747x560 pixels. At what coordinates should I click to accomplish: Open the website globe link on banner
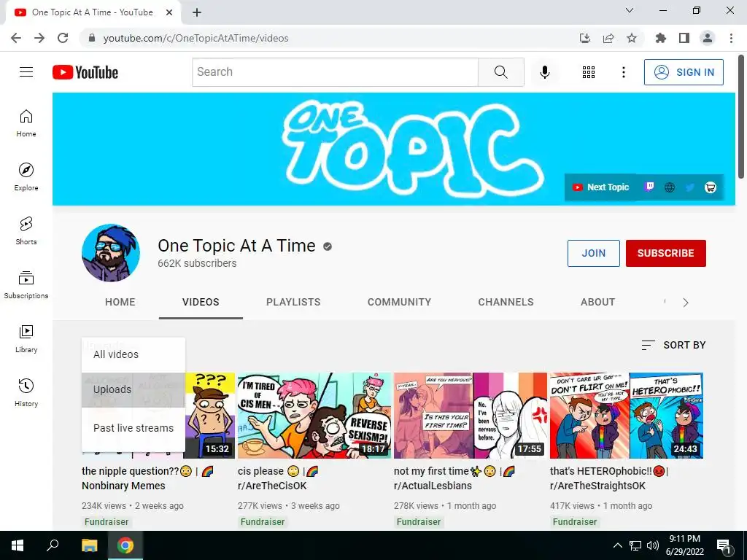[x=670, y=187]
